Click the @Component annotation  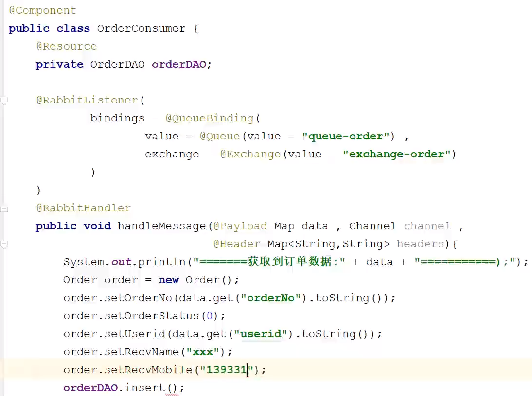[x=43, y=11]
